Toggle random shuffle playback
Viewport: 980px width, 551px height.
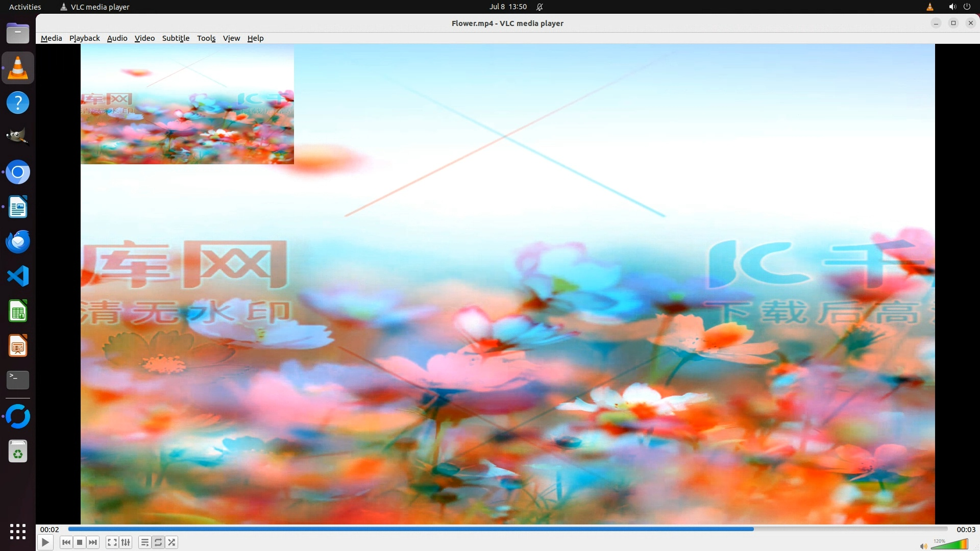(172, 542)
